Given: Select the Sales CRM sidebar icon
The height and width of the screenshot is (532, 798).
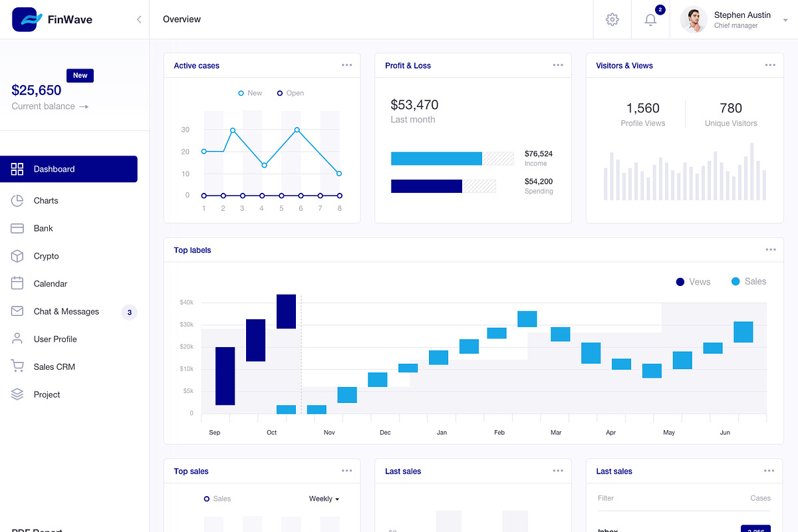Looking at the screenshot, I should [19, 366].
